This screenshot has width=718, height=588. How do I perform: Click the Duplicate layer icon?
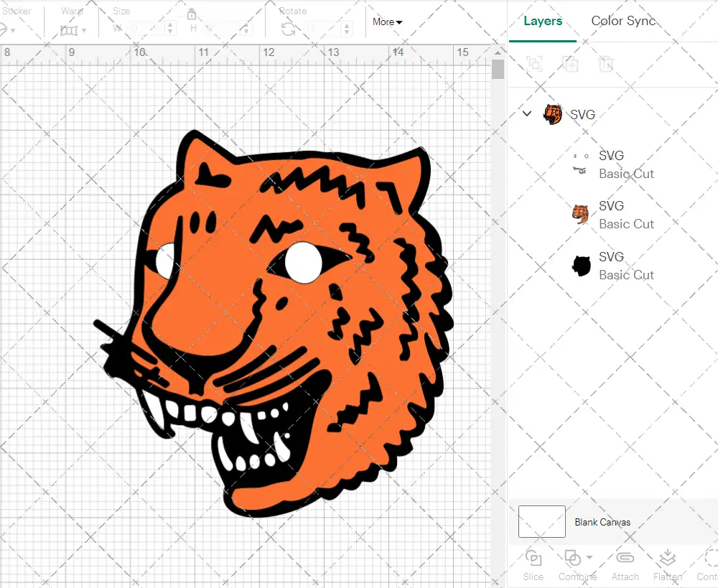coord(570,64)
